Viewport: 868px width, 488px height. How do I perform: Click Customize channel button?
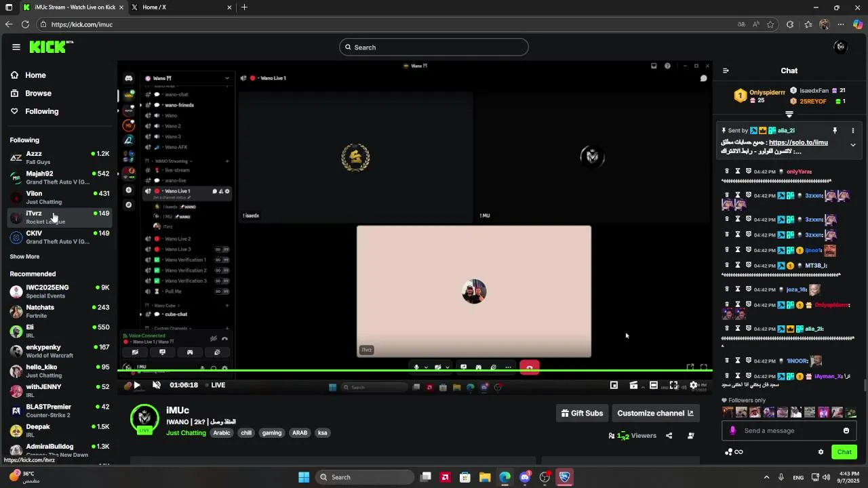click(x=655, y=413)
